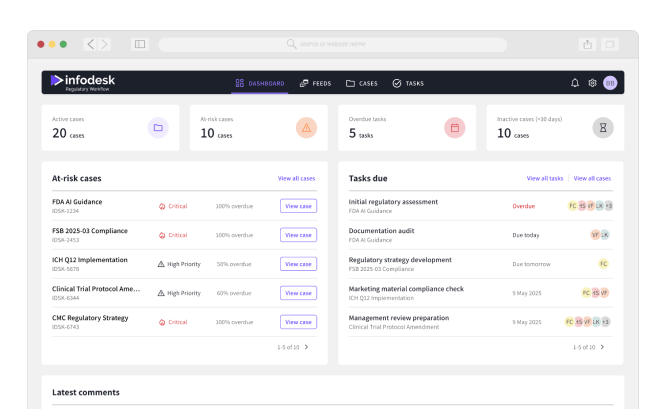View case for CMC Regulatory Strategy
The height and width of the screenshot is (409, 666).
(298, 322)
